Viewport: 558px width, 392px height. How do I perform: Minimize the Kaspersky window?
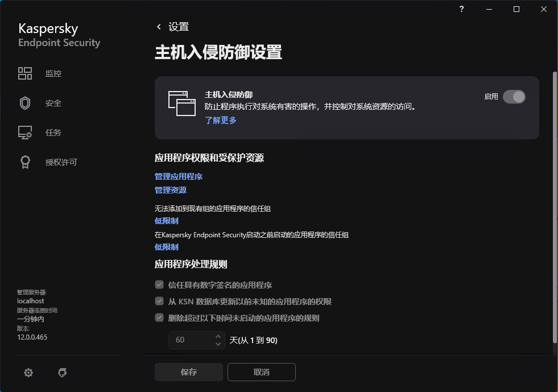point(489,9)
